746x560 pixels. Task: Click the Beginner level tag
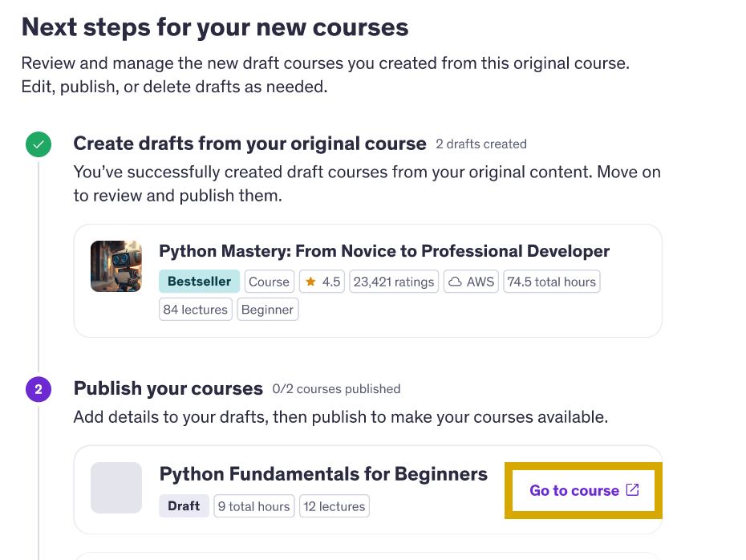coord(267,310)
